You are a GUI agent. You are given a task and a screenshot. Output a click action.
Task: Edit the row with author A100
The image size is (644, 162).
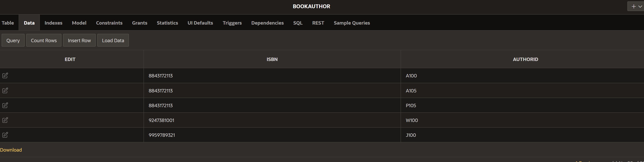(x=5, y=75)
